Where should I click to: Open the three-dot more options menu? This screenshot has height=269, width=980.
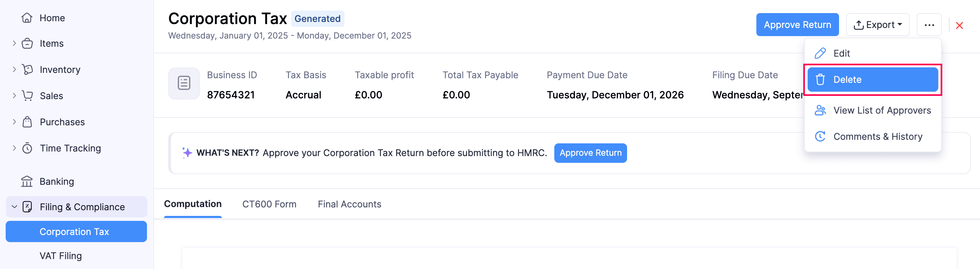pyautogui.click(x=929, y=24)
